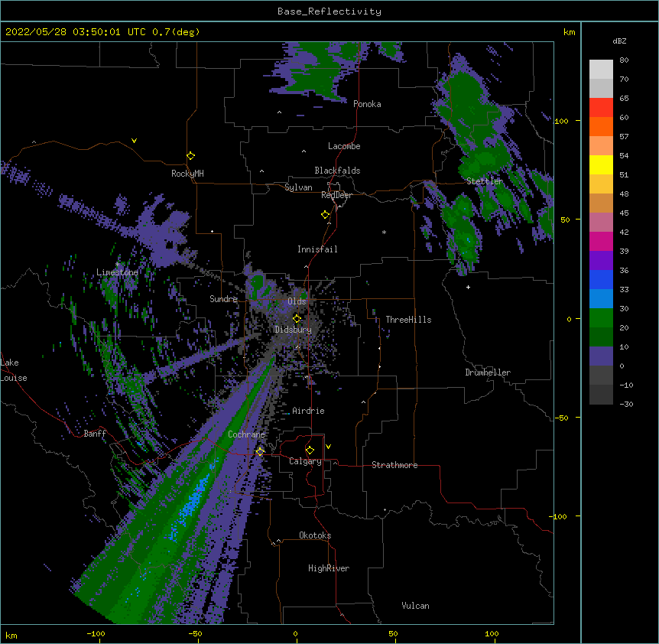Click the km unit label at the top right
The image size is (659, 644).
pyautogui.click(x=570, y=32)
